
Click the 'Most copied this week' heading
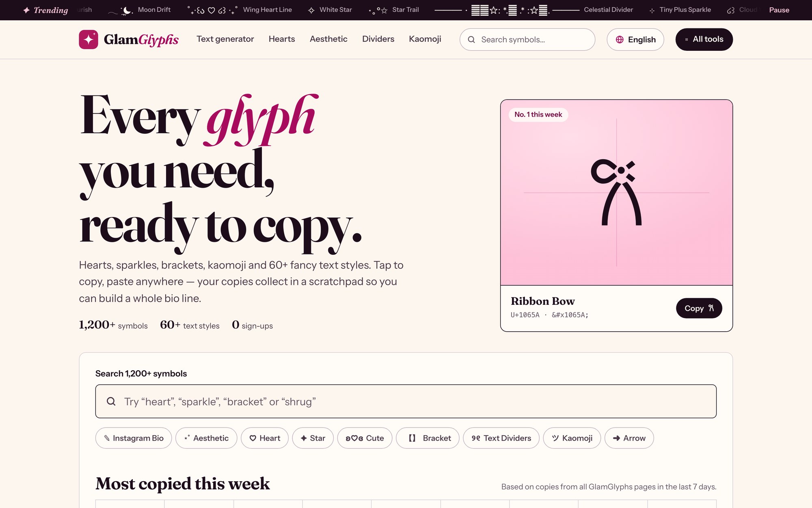click(183, 484)
